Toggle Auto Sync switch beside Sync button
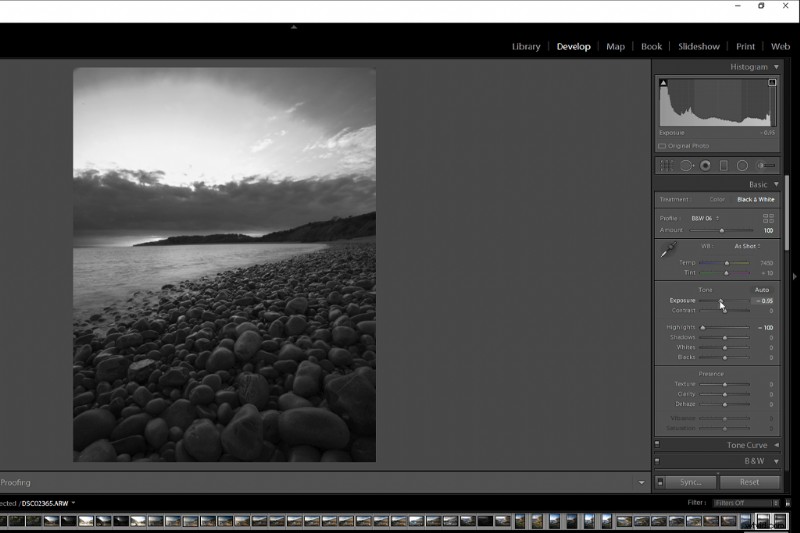This screenshot has height=533, width=800. (x=660, y=482)
